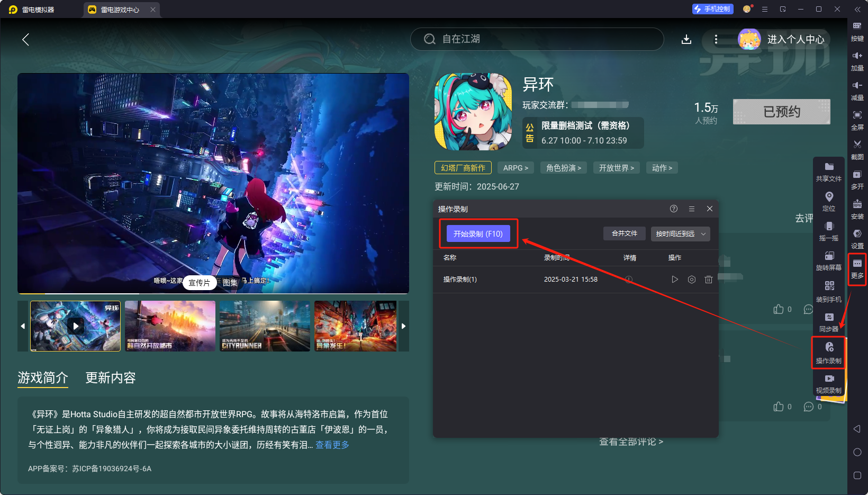Trigger the 摇一摇 shake function
The image size is (868, 495).
pos(829,232)
